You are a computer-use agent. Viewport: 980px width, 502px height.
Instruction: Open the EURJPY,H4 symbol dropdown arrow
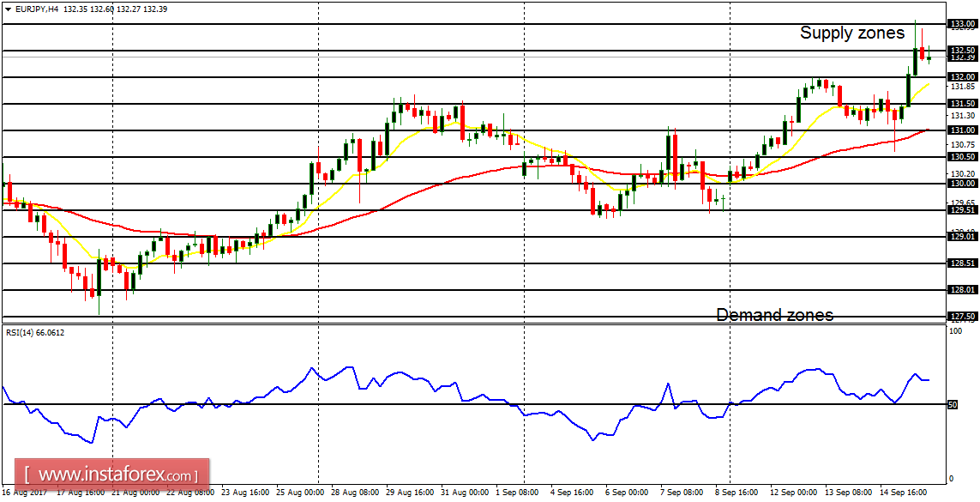[x=9, y=8]
